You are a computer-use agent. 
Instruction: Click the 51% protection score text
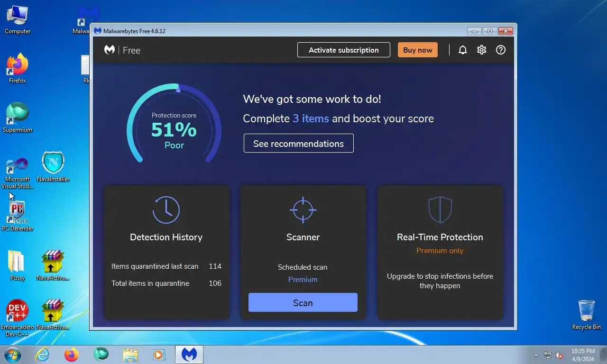[x=174, y=129]
